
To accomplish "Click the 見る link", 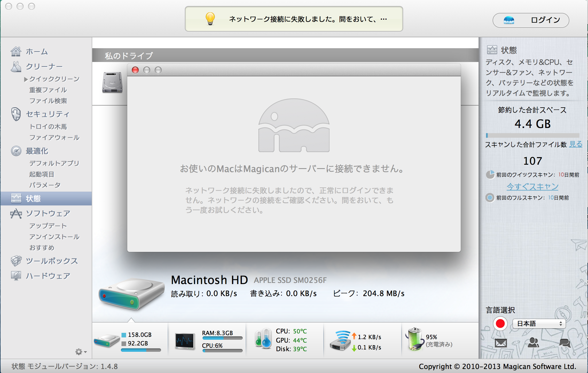I will [x=576, y=144].
